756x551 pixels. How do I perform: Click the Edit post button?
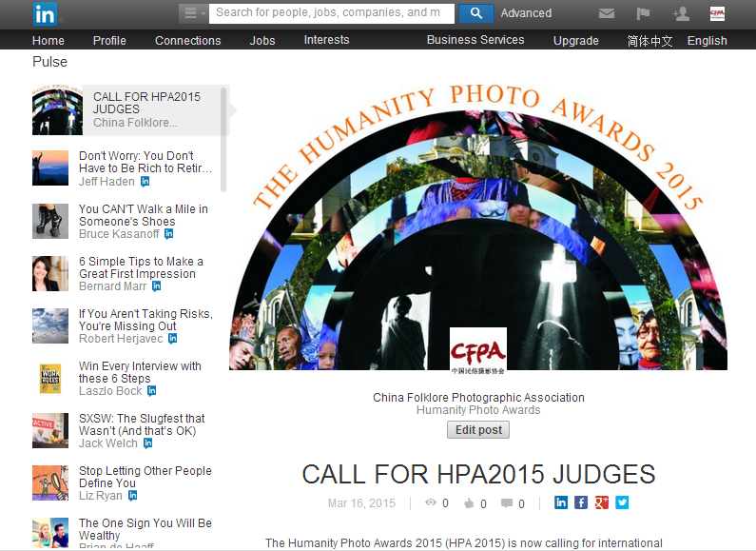tap(478, 430)
